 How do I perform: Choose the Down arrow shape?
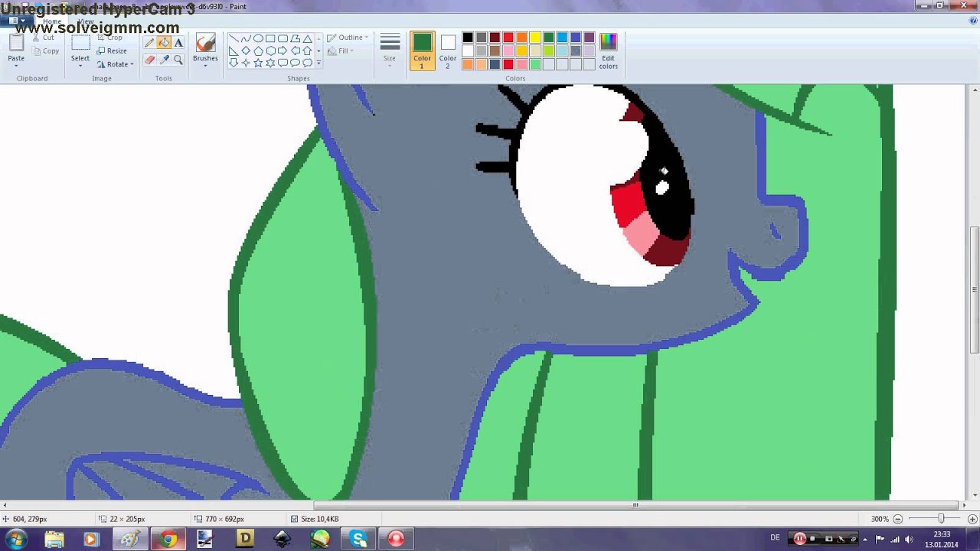coord(234,63)
